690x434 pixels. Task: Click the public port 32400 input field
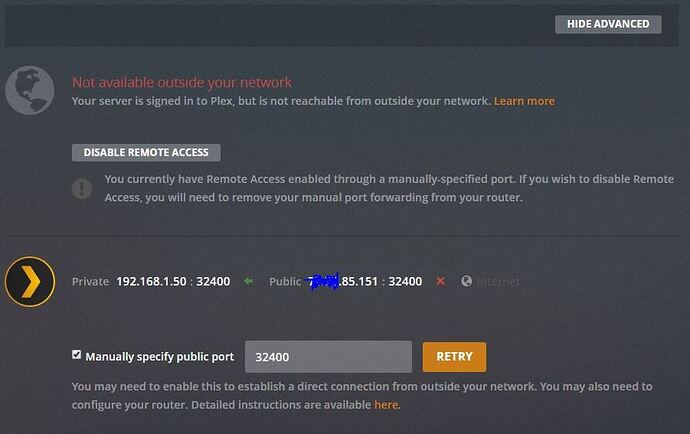click(x=327, y=357)
